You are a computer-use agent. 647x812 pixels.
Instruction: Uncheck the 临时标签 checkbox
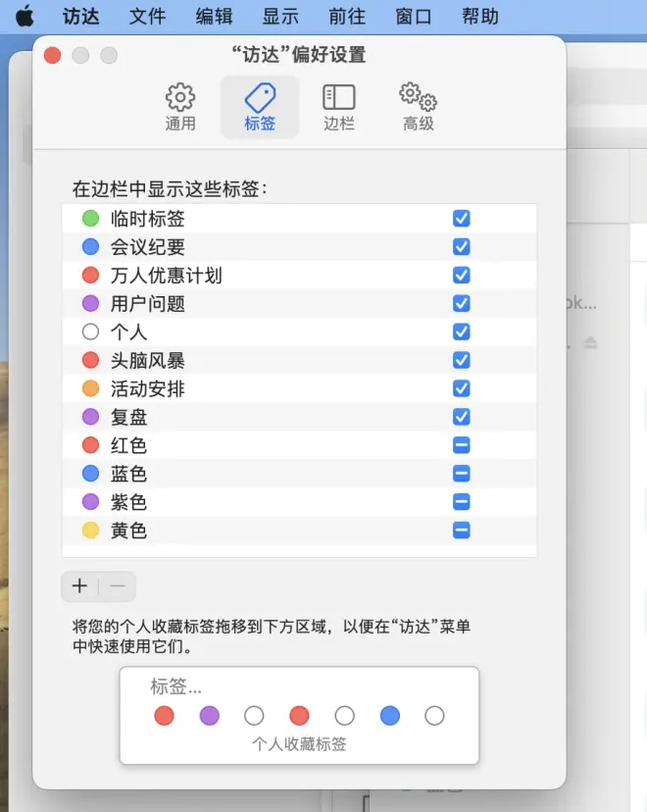pos(461,219)
